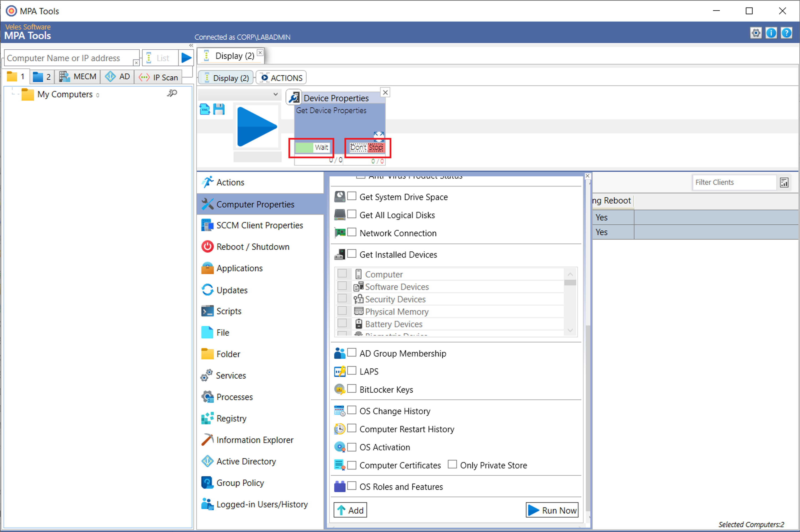This screenshot has height=532, width=800.
Task: Open the Updates category
Action: pos(260,290)
